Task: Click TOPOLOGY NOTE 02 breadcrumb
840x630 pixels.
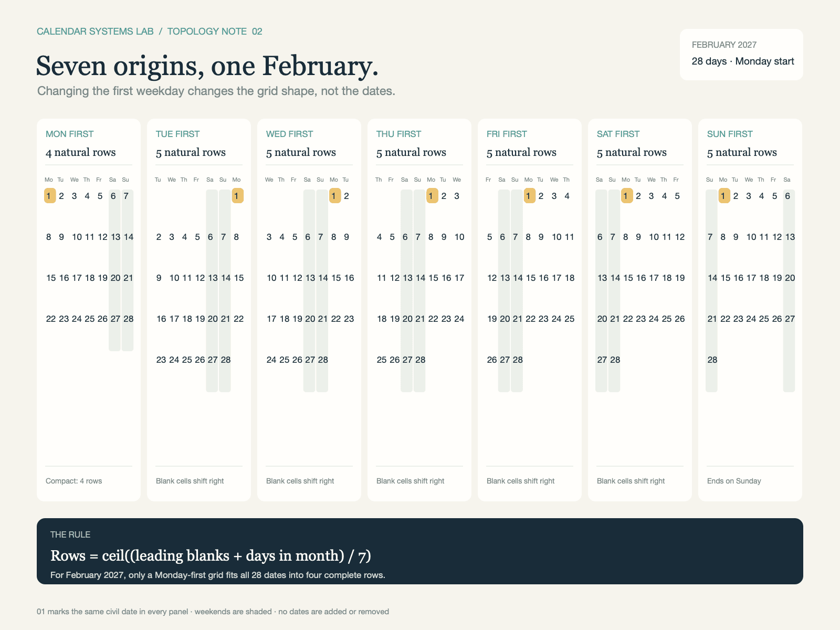Action: [x=215, y=31]
